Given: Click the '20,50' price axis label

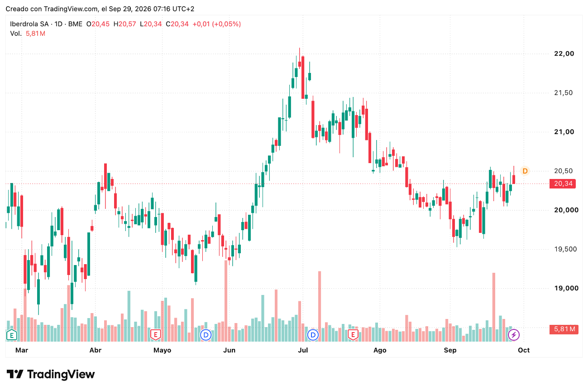Looking at the screenshot, I should pyautogui.click(x=564, y=171).
